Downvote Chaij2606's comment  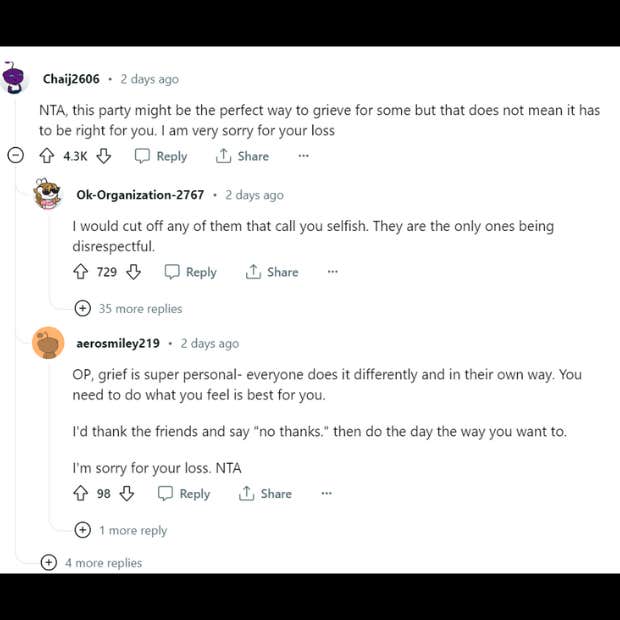click(x=104, y=156)
